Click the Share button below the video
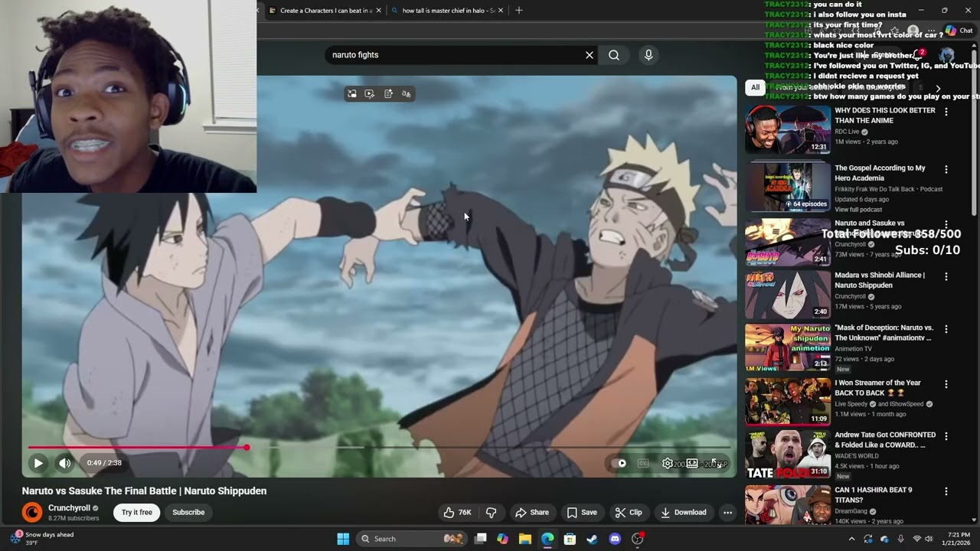Viewport: 980px width, 551px height. pyautogui.click(x=532, y=513)
